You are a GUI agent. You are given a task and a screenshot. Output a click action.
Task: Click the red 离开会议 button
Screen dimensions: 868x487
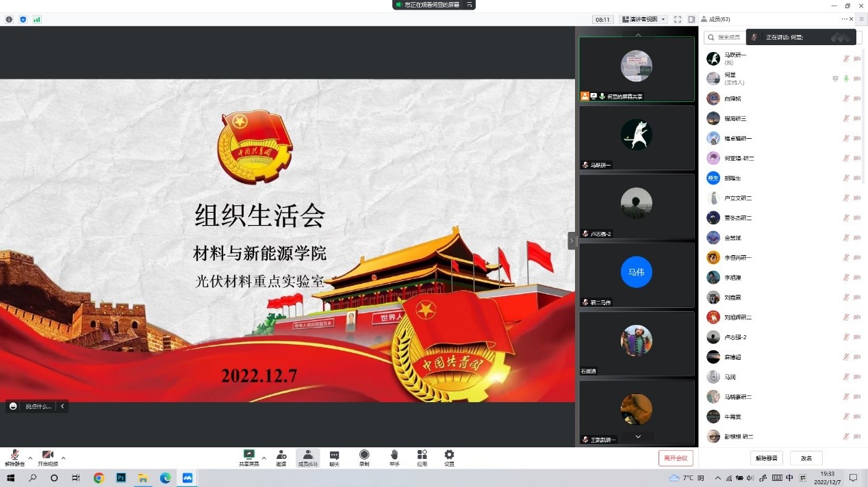click(676, 458)
